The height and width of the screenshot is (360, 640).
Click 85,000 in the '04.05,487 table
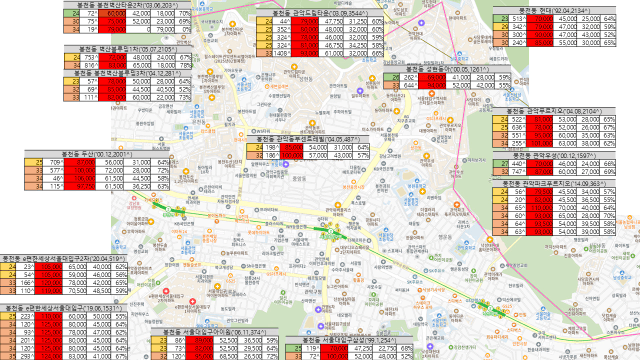tap(291, 147)
